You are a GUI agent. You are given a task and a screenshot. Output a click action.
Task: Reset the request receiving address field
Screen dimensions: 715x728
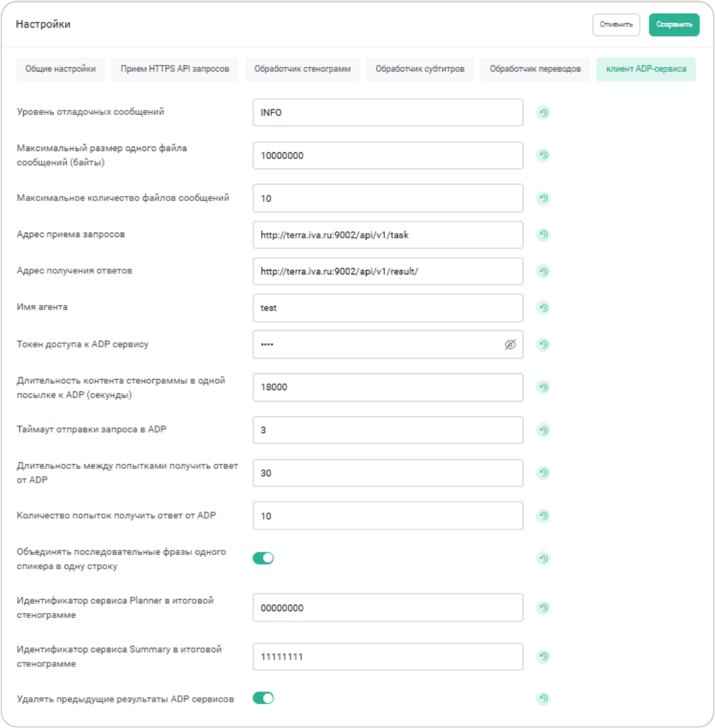(x=543, y=235)
